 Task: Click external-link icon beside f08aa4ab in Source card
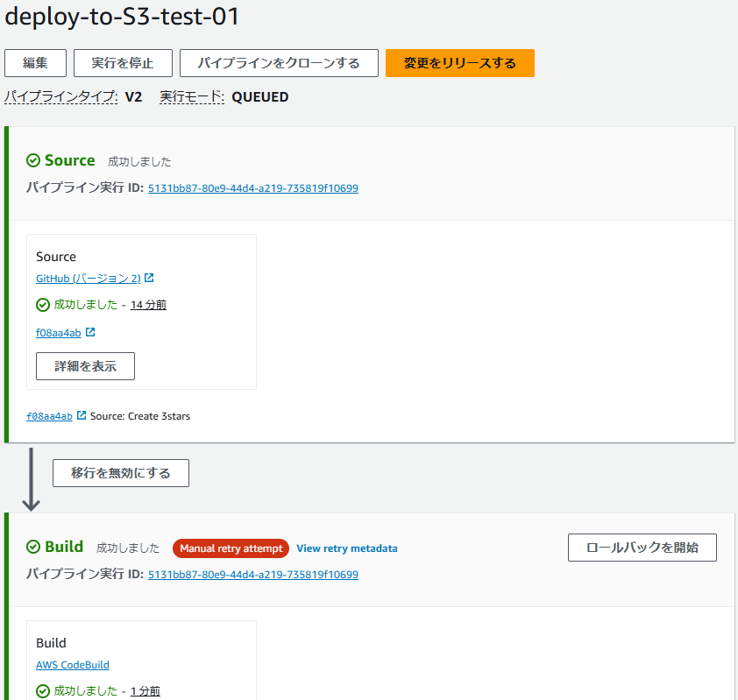tap(90, 332)
